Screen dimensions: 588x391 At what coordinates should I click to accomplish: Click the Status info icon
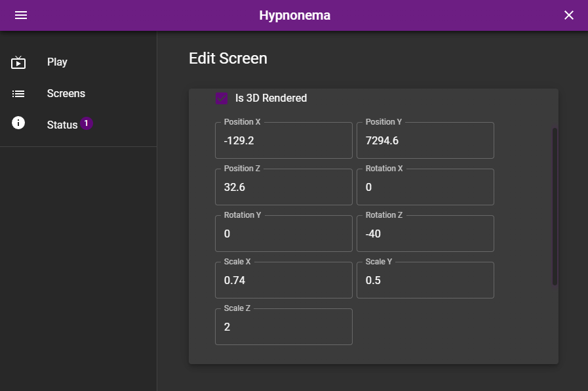pos(18,123)
